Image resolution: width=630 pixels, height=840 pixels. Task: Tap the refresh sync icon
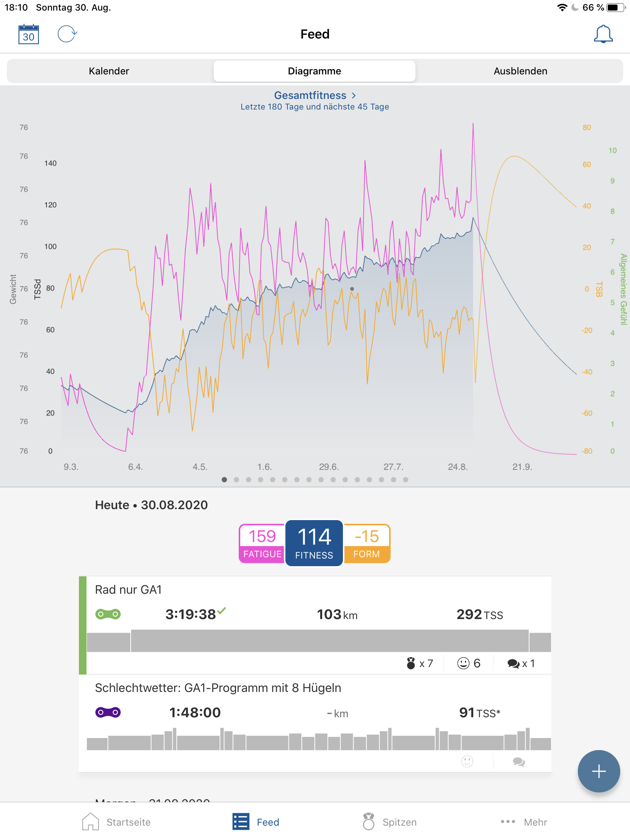[x=67, y=34]
